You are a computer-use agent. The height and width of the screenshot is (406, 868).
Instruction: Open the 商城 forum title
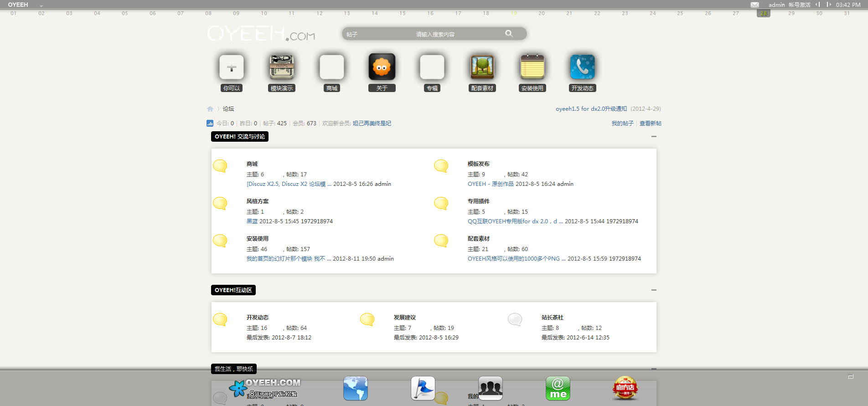pos(252,164)
